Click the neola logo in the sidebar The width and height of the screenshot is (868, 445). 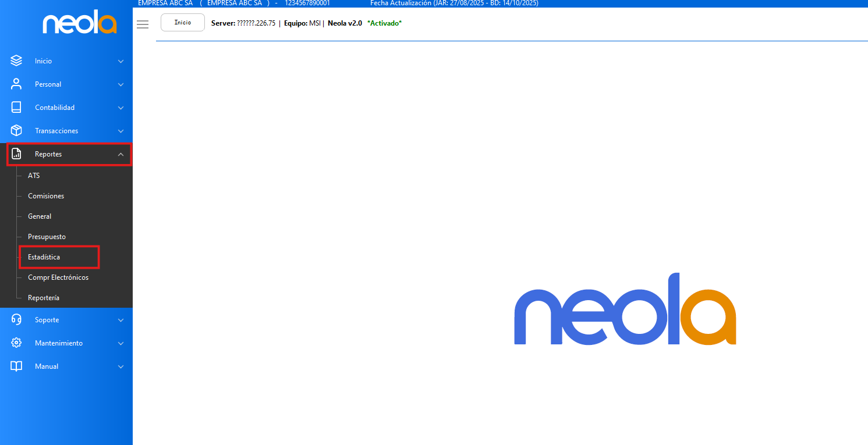[x=79, y=24]
